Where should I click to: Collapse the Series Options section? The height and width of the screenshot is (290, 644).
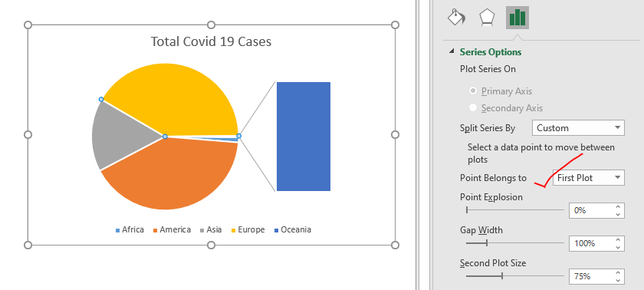(452, 51)
